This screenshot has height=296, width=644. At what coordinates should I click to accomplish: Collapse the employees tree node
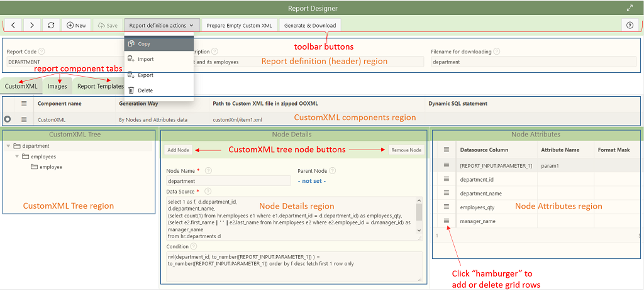[x=17, y=156]
